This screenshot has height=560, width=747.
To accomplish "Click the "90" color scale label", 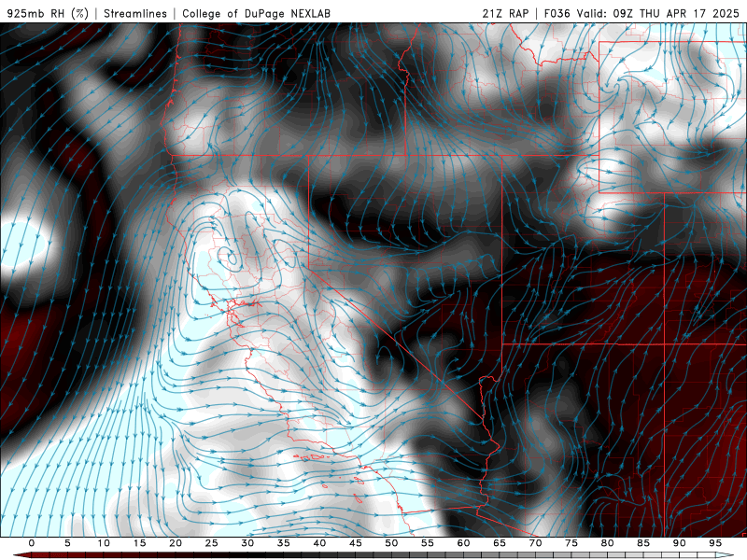I will [x=680, y=543].
